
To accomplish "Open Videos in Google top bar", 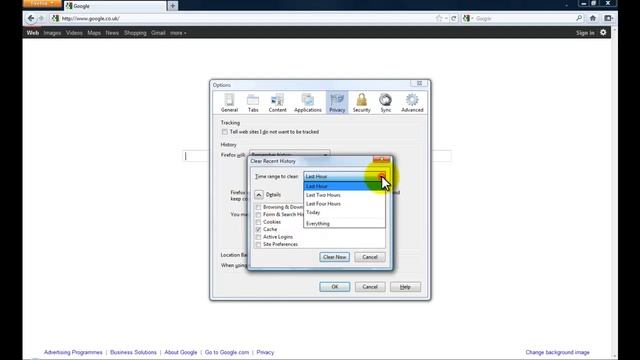I will tap(74, 33).
